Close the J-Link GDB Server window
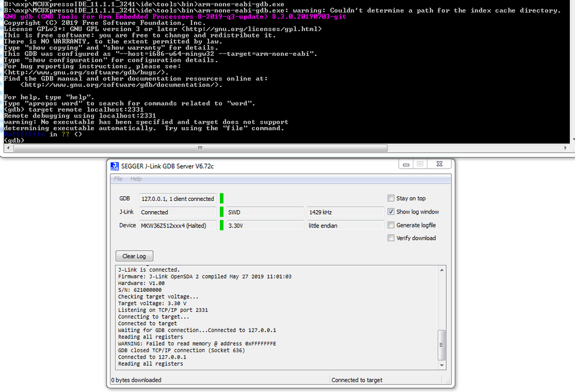The image size is (575, 392). [x=439, y=164]
